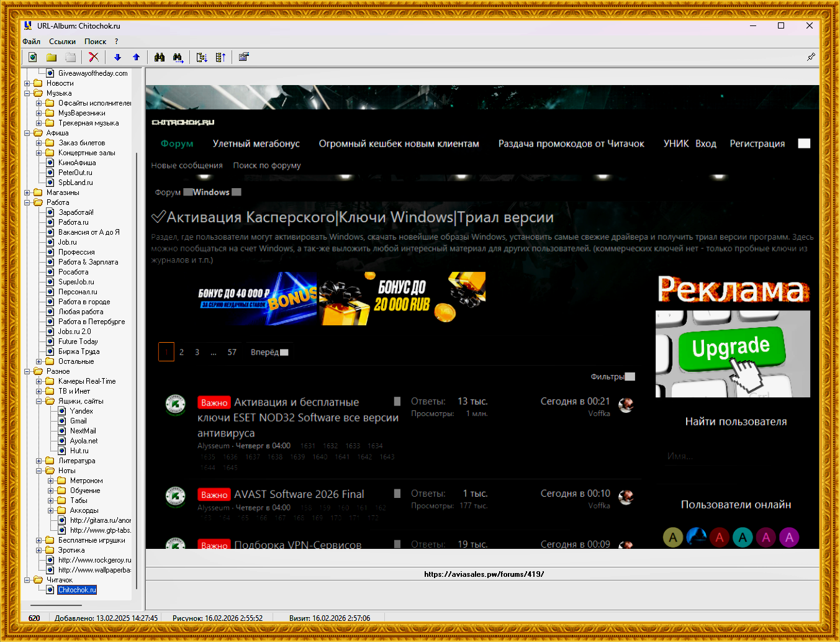Screen dimensions: 840x642
Task: Click the pin icon at toolbar right
Action: (x=811, y=57)
